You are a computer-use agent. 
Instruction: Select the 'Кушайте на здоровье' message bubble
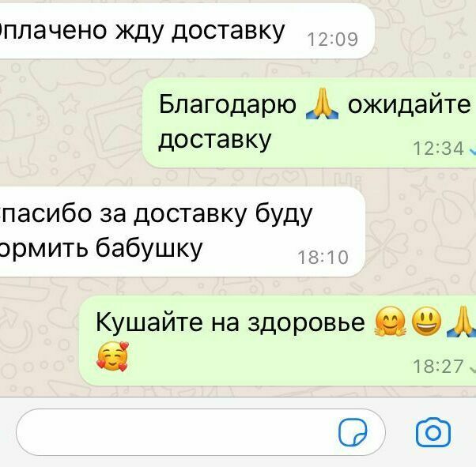coord(278,341)
